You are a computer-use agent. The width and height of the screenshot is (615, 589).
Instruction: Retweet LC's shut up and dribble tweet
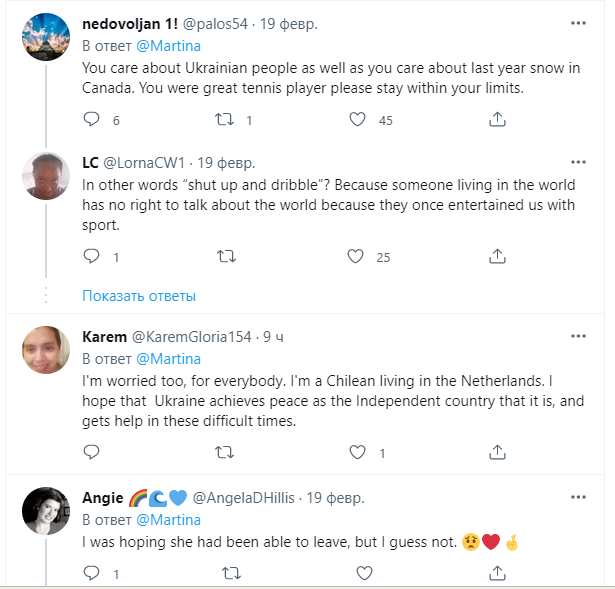click(225, 257)
